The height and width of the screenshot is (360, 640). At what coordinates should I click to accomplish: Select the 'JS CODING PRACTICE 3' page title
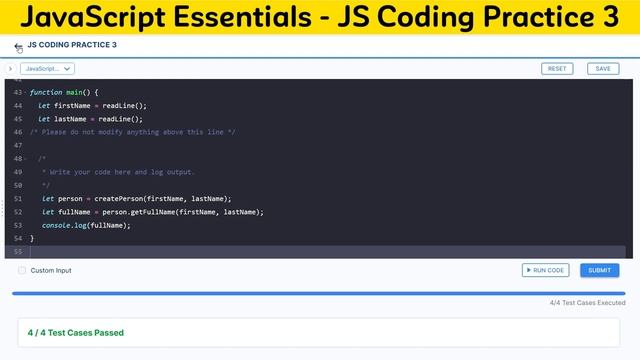click(72, 45)
